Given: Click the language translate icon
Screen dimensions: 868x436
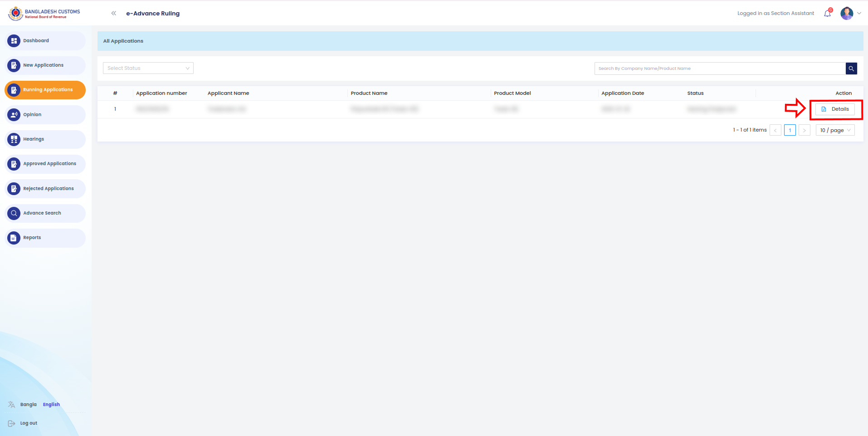Looking at the screenshot, I should coord(11,405).
